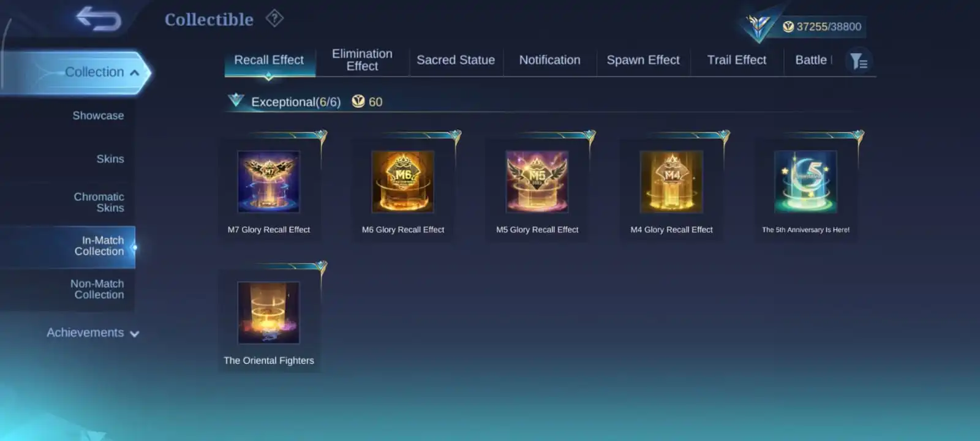Image resolution: width=980 pixels, height=441 pixels.
Task: Collapse the Exceptional(6/6) category triangle
Action: 236,100
